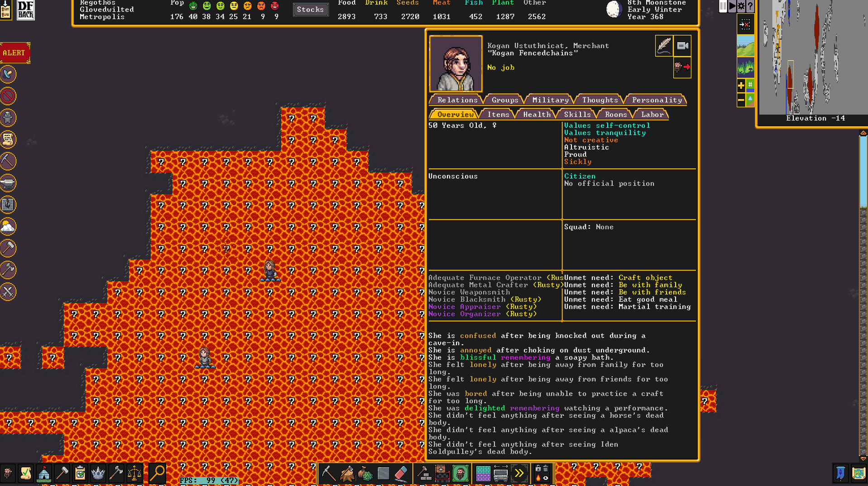Open the nobles crown icon
Screen dimensions: 868x486
pos(98,473)
